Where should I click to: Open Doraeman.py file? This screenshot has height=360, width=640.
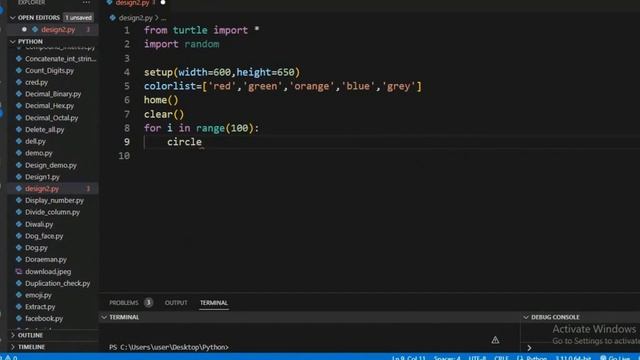46,260
